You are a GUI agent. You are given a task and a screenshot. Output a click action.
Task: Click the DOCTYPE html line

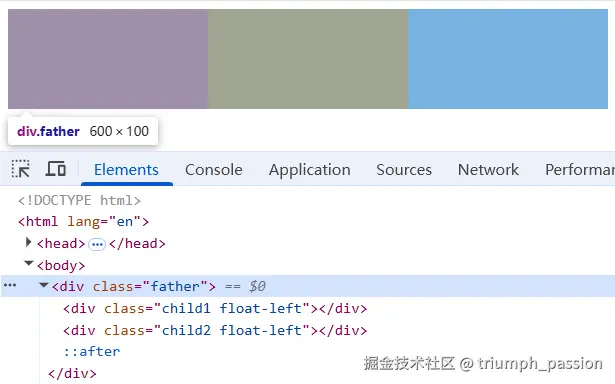[79, 200]
